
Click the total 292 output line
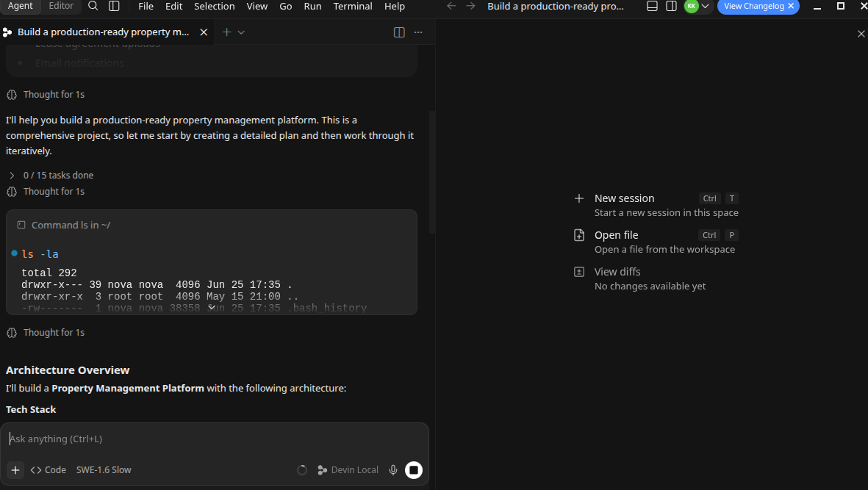pyautogui.click(x=49, y=273)
